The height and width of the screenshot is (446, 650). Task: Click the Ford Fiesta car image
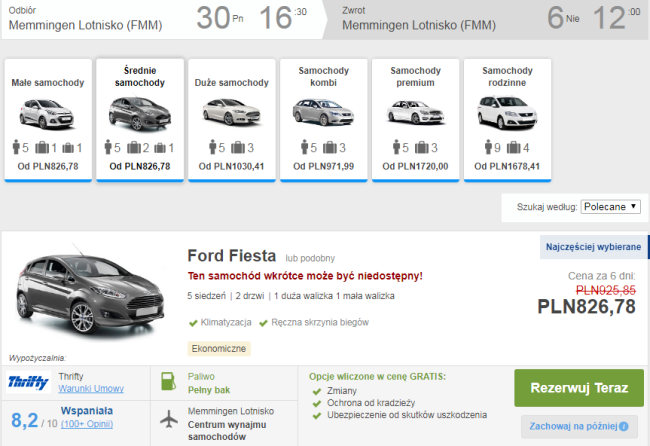pyautogui.click(x=91, y=292)
